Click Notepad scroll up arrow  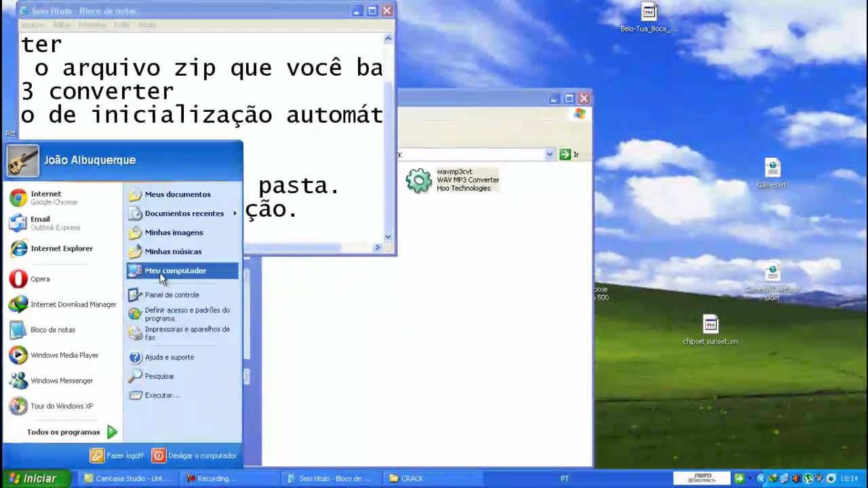pos(388,39)
